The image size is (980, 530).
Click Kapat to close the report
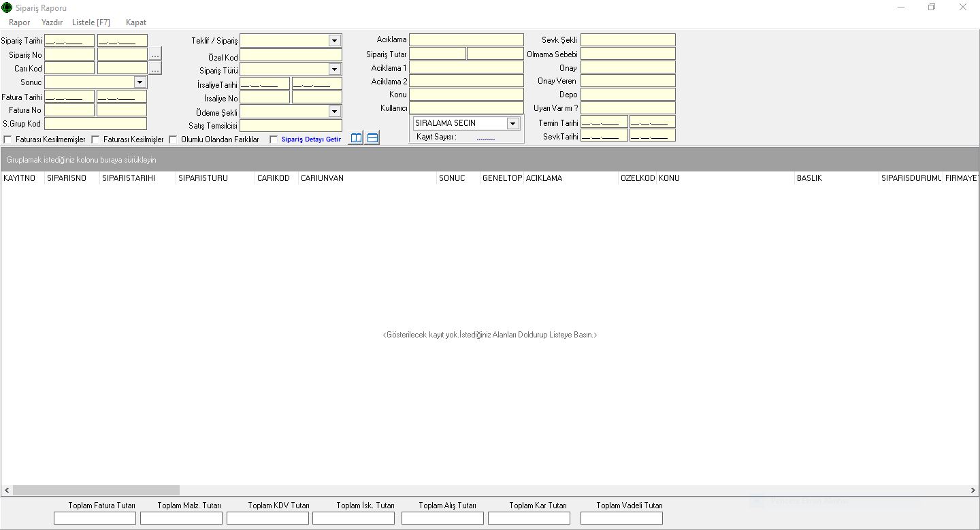136,22
